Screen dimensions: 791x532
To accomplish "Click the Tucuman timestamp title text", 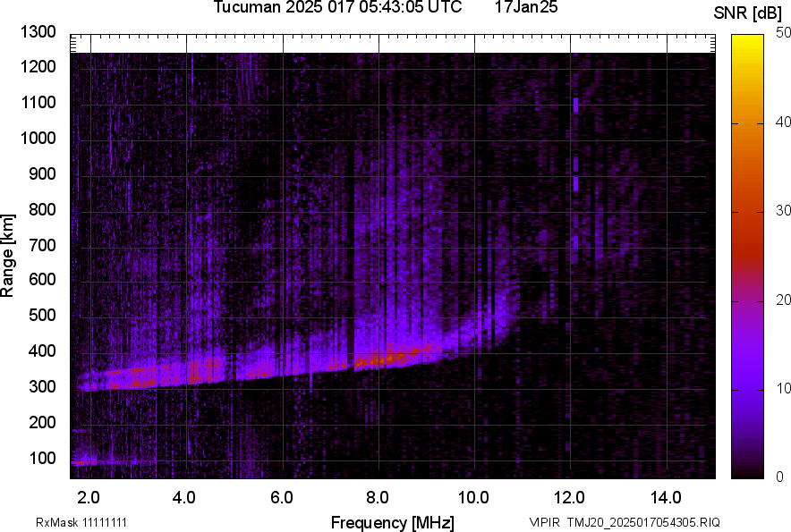I will pos(337,8).
